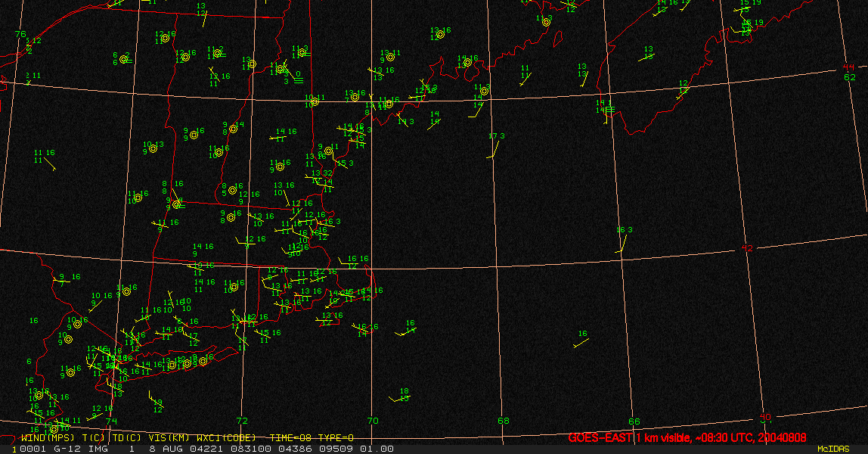The width and height of the screenshot is (868, 454).
Task: Click the southern offshore station plot reading 18
Action: pyautogui.click(x=400, y=395)
